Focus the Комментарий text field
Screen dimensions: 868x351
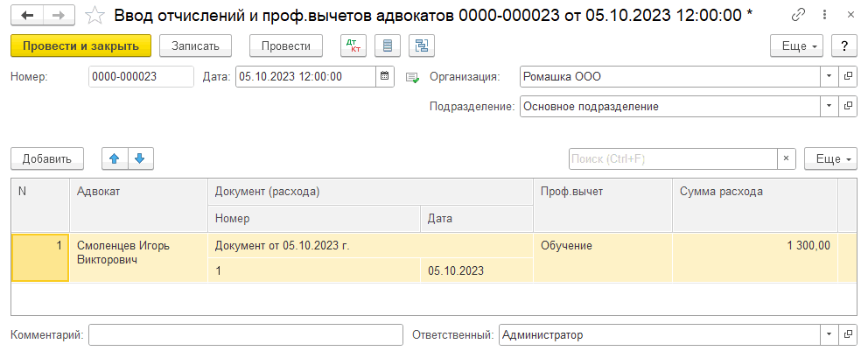pyautogui.click(x=245, y=335)
